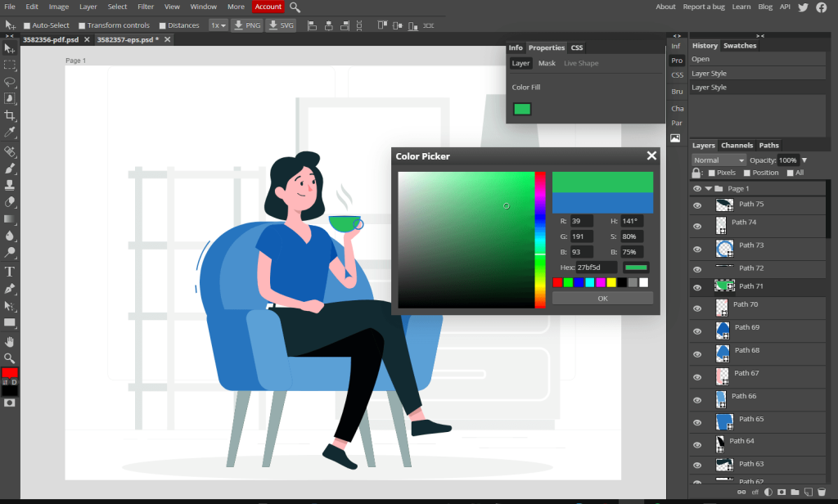Hide the Path 75 layer
The width and height of the screenshot is (838, 504).
pyautogui.click(x=697, y=205)
